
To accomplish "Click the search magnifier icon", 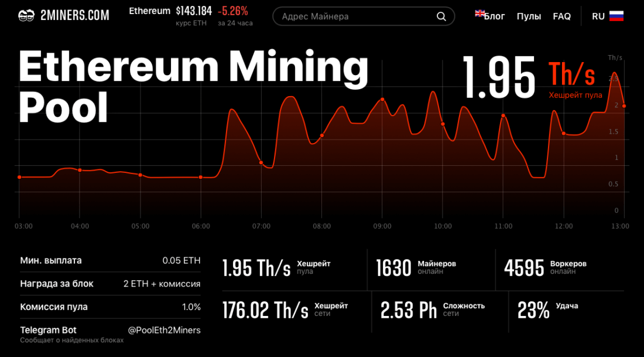I will click(x=441, y=16).
